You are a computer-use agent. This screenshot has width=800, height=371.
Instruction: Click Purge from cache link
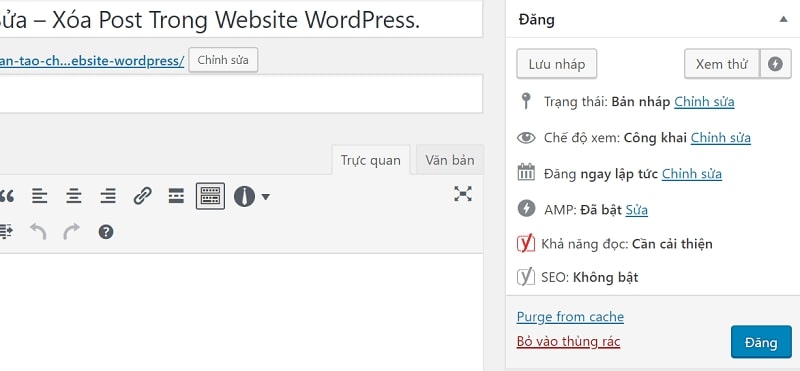coord(570,317)
